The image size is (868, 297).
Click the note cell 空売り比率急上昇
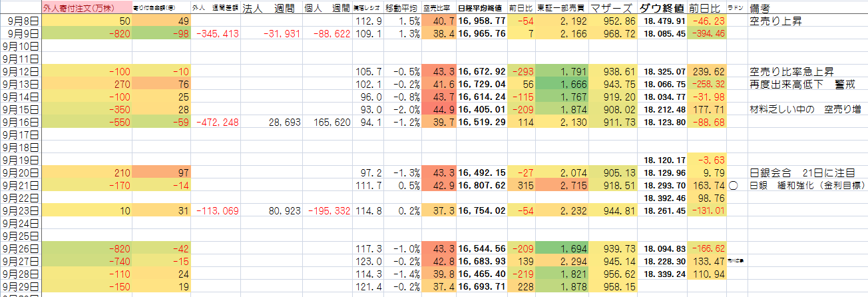(x=791, y=72)
